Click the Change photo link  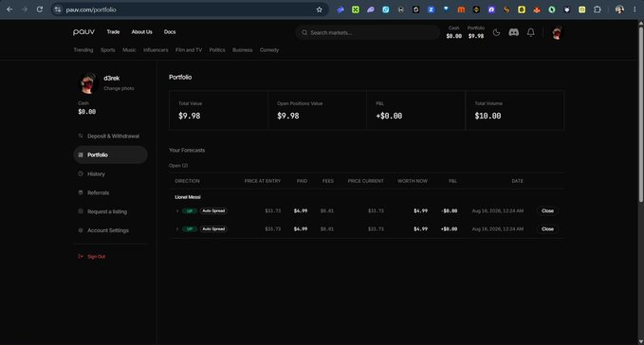click(x=119, y=88)
